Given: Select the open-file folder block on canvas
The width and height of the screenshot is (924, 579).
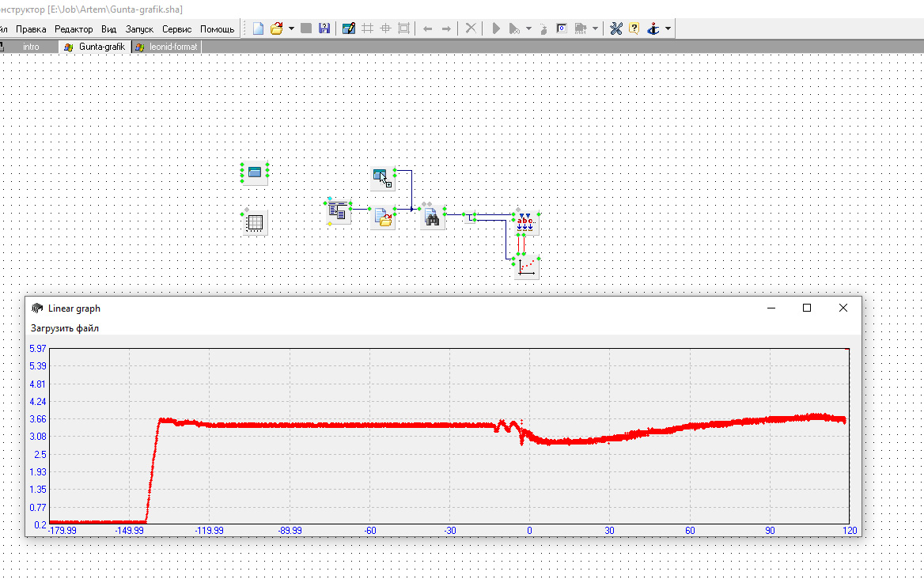Looking at the screenshot, I should tap(384, 218).
